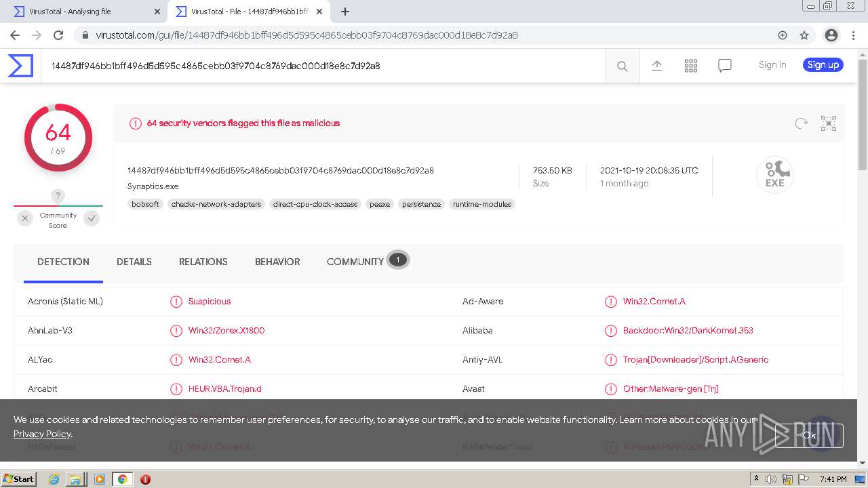Click 'Backdoor:Win32/DarkKomet.353' Alibaba result
868x488 pixels.
688,331
